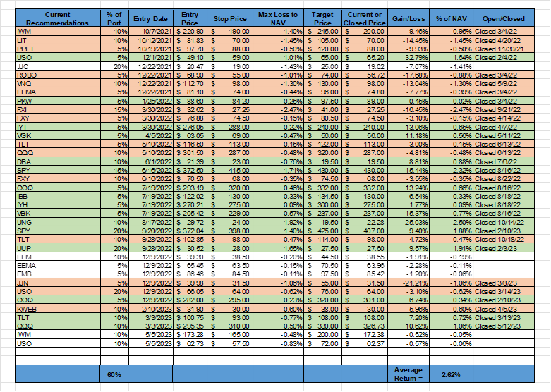Screen dimensions: 551x392
Task: Select the VNQ ticker cell
Action: (x=58, y=84)
